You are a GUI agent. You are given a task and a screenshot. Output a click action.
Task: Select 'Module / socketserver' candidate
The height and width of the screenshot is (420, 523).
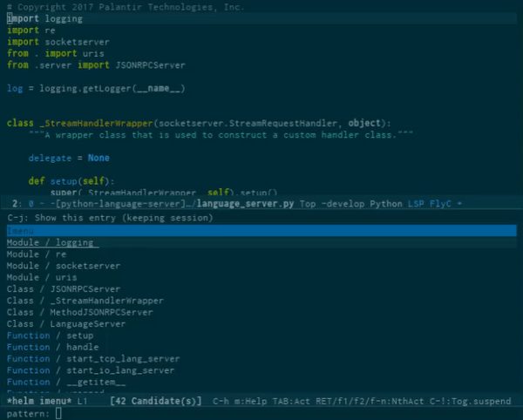pos(64,266)
